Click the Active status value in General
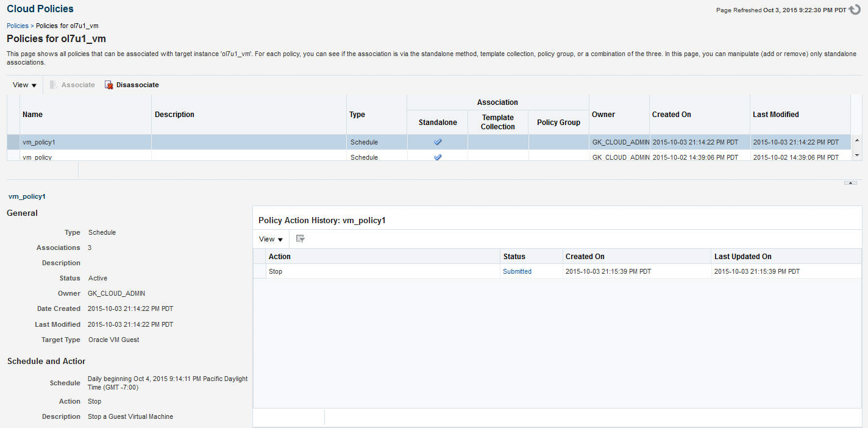The width and height of the screenshot is (868, 428). tap(98, 278)
